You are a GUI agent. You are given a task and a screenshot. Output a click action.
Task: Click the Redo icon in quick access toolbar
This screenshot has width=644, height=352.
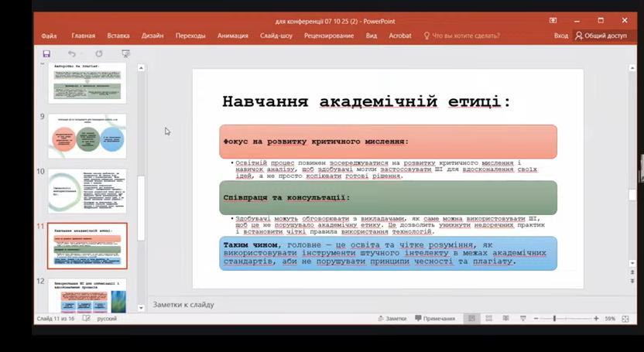coord(98,53)
